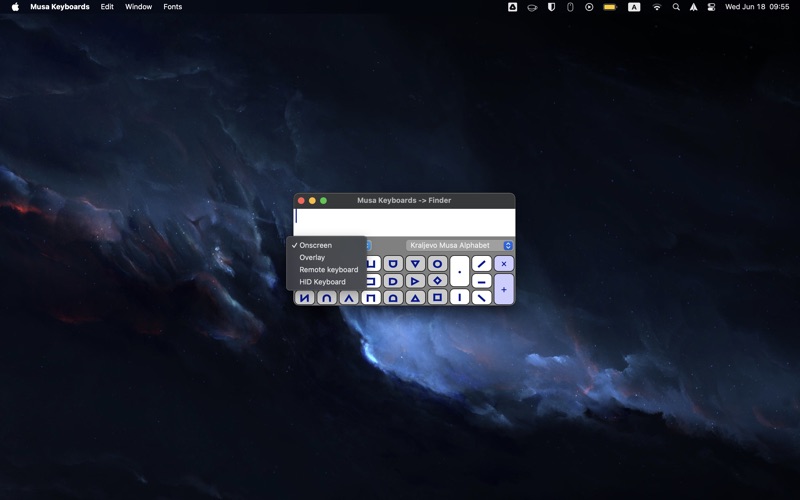Click inside the white text input area
This screenshot has width=800, height=500.
click(404, 222)
